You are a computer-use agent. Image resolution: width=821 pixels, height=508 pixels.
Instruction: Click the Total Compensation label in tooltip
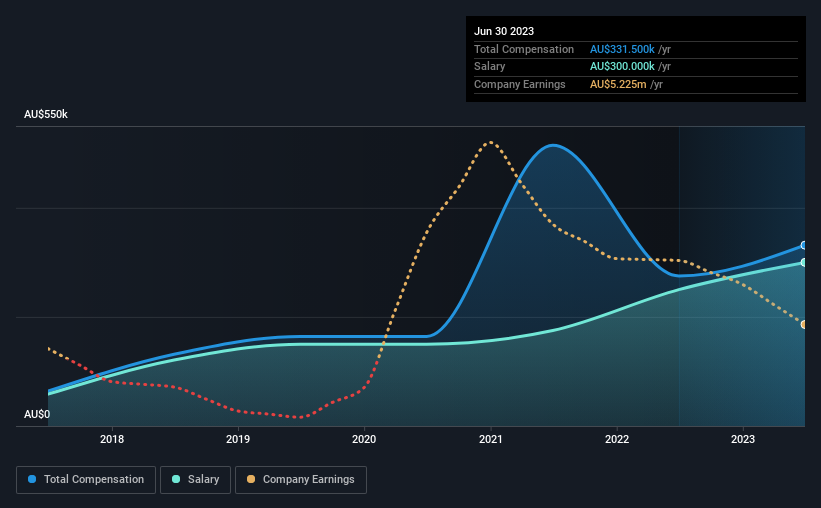[524, 49]
